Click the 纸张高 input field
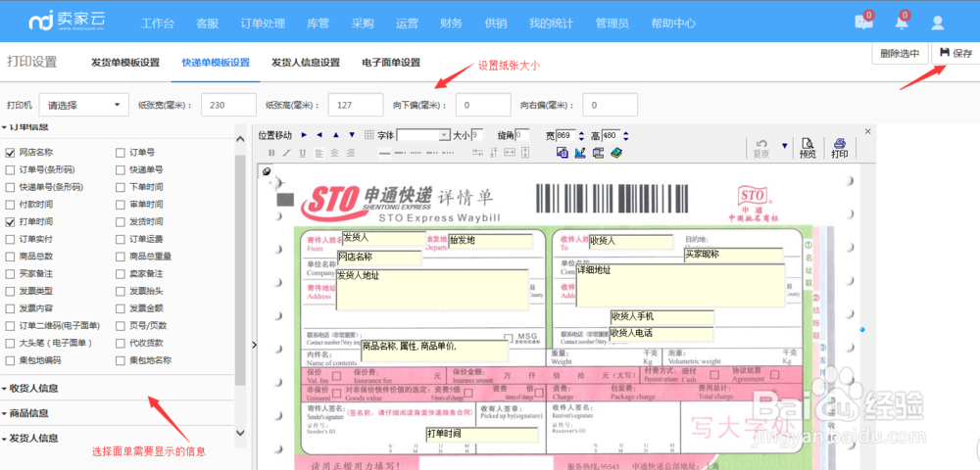 tap(356, 105)
